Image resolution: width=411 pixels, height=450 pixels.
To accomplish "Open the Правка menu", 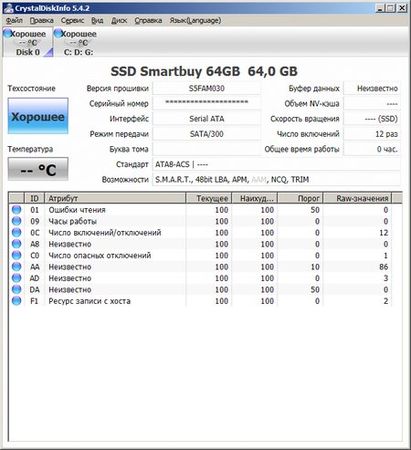I will (42, 21).
